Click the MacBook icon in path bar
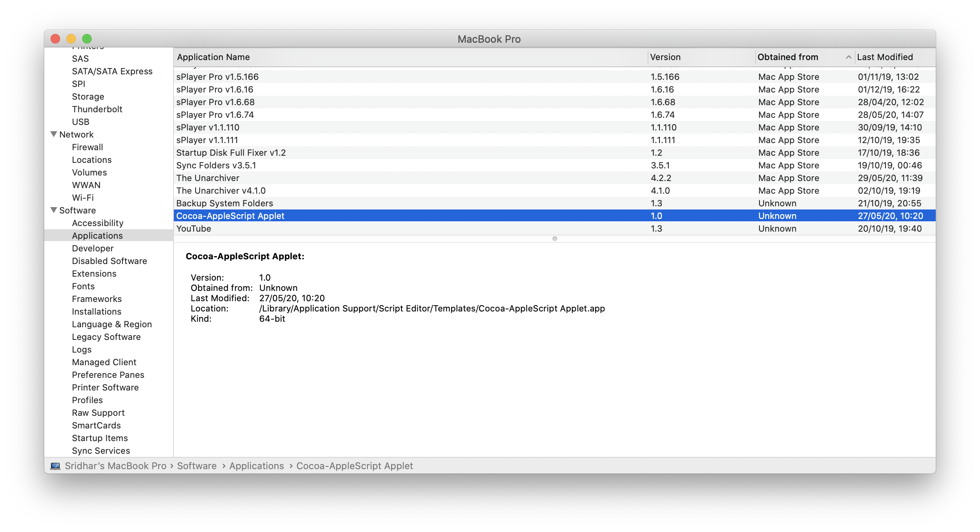The image size is (980, 532). coord(55,466)
